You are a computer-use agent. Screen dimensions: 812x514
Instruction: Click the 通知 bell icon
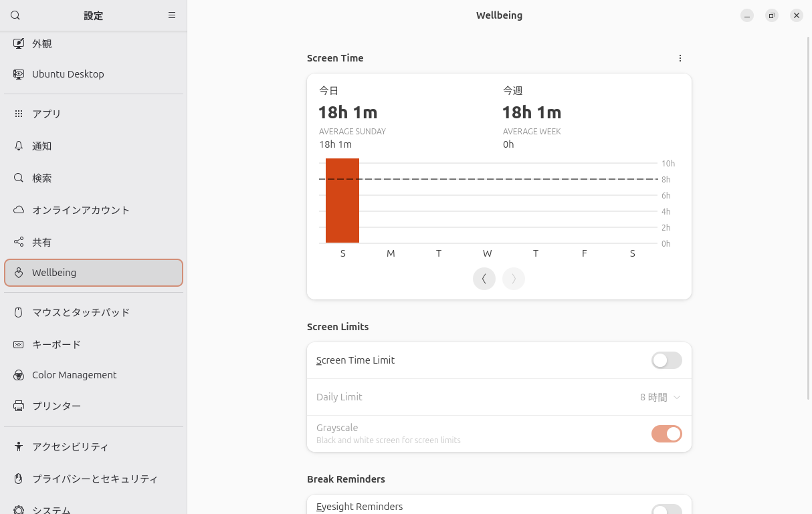pos(19,146)
